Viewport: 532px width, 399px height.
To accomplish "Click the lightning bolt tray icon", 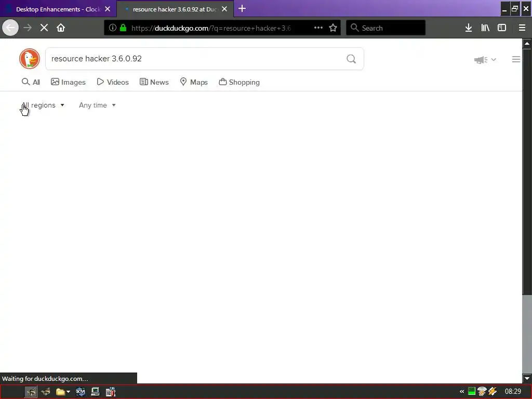I will click(x=493, y=392).
